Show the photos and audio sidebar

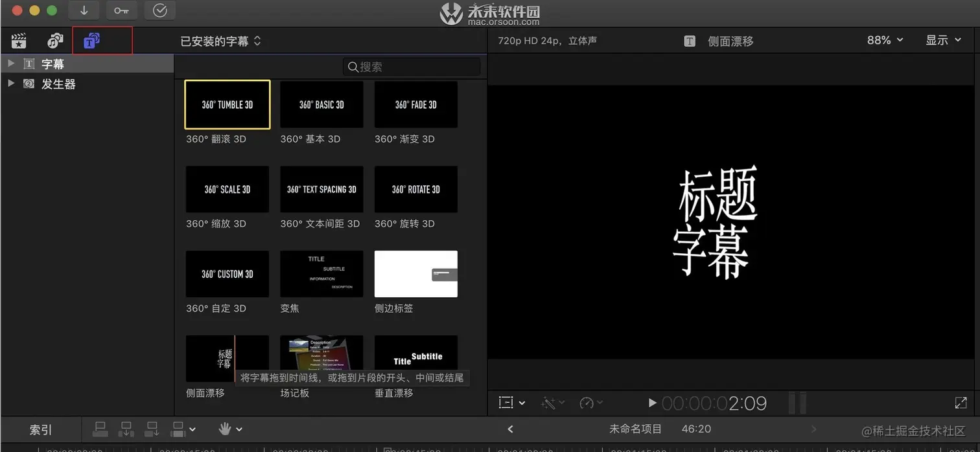pos(55,41)
